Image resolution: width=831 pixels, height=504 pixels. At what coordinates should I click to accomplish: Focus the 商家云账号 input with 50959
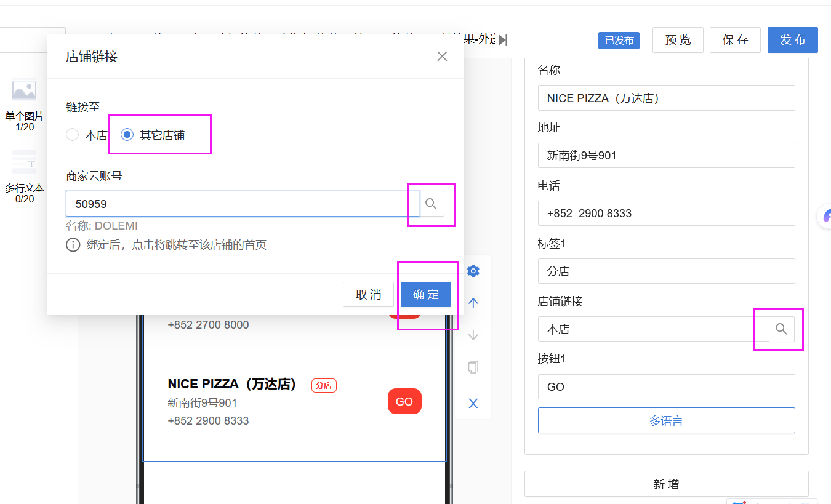point(243,204)
